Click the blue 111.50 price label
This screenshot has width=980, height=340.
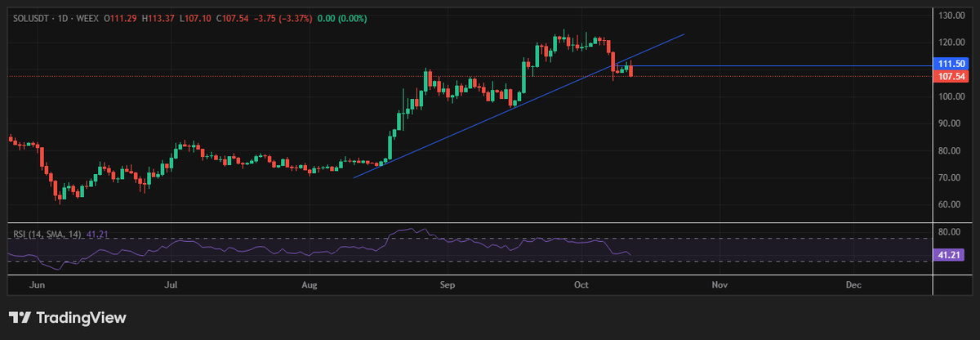pos(951,64)
